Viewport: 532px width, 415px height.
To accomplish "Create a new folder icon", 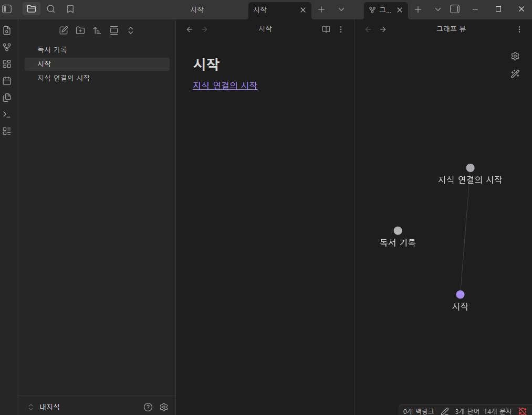I will click(80, 30).
